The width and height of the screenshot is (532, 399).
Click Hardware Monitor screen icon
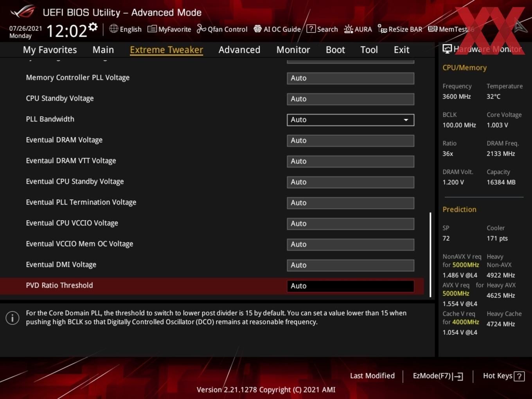pyautogui.click(x=447, y=49)
